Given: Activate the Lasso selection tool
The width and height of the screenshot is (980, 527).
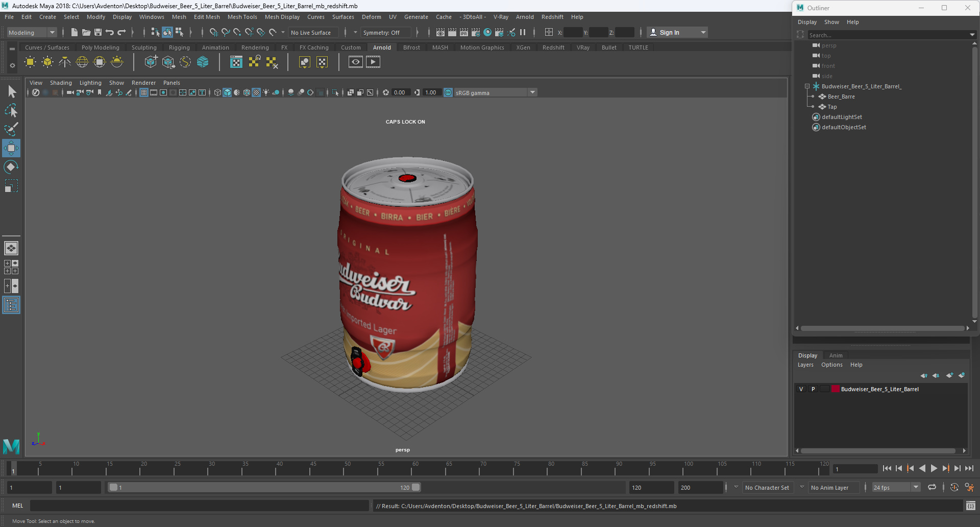Looking at the screenshot, I should [x=11, y=110].
